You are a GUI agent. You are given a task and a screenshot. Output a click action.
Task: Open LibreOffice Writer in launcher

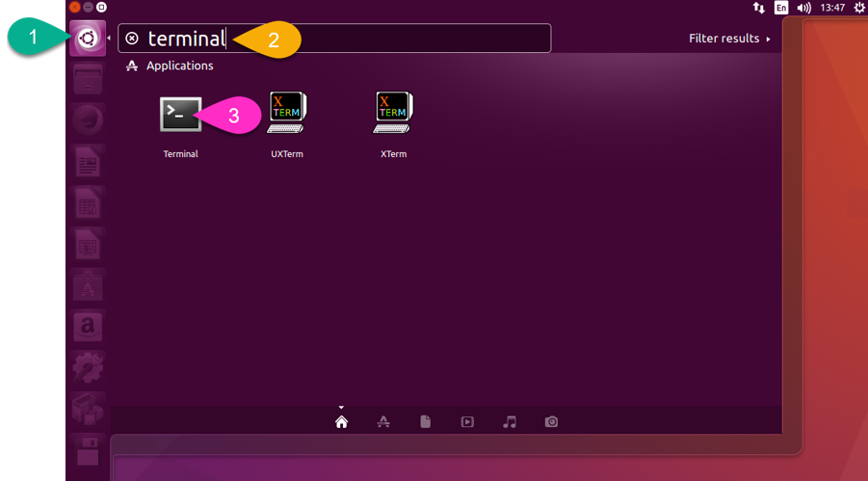point(88,162)
